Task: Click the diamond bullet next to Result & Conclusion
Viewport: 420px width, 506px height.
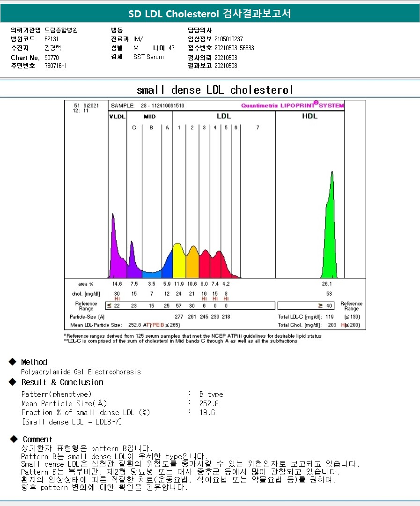Action: coord(13,382)
